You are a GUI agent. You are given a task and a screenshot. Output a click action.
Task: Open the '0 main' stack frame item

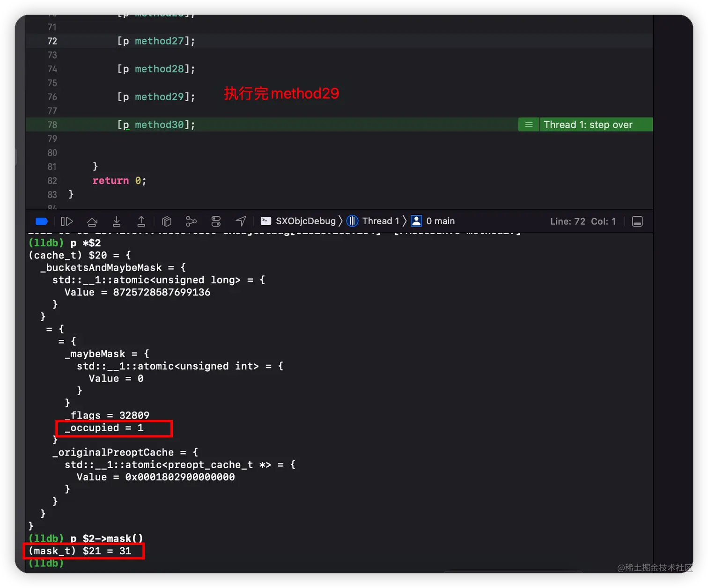[433, 221]
